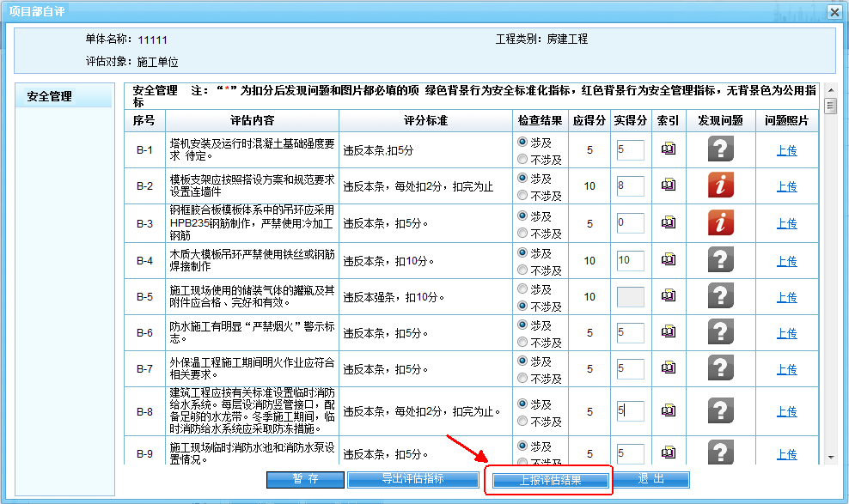Open the index book icon for row B-8
The height and width of the screenshot is (504, 849).
668,411
